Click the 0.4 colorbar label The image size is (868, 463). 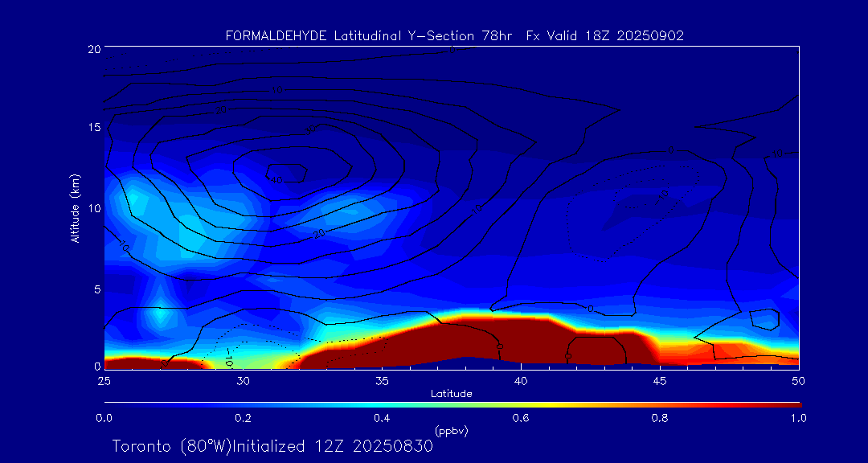(x=382, y=418)
